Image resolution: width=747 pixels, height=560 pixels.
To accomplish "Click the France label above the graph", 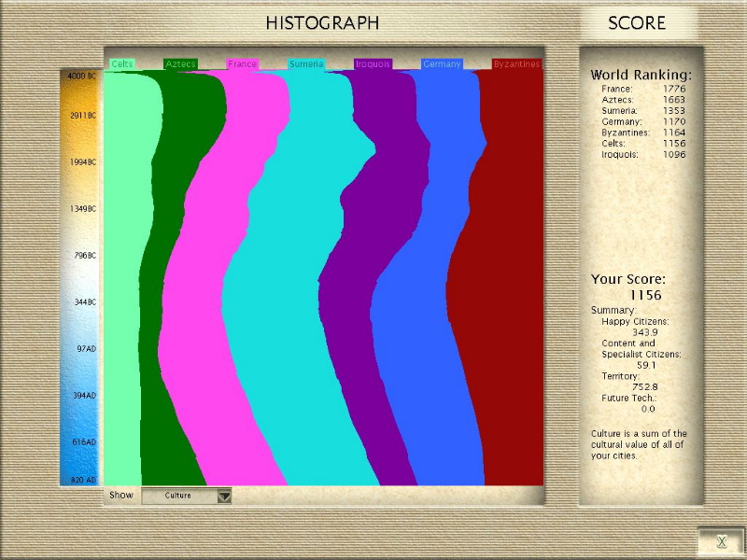I will (242, 64).
